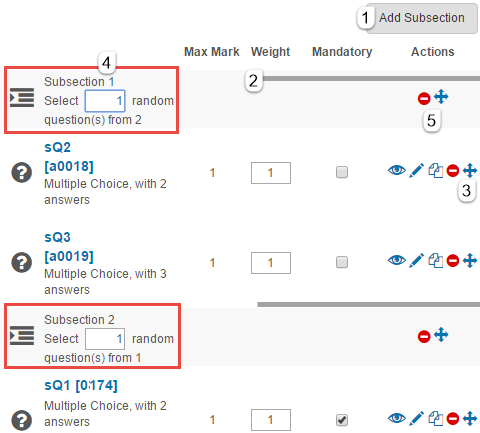Delete question sQ2 with red minus icon
Image resolution: width=480 pixels, height=433 pixels.
click(453, 171)
